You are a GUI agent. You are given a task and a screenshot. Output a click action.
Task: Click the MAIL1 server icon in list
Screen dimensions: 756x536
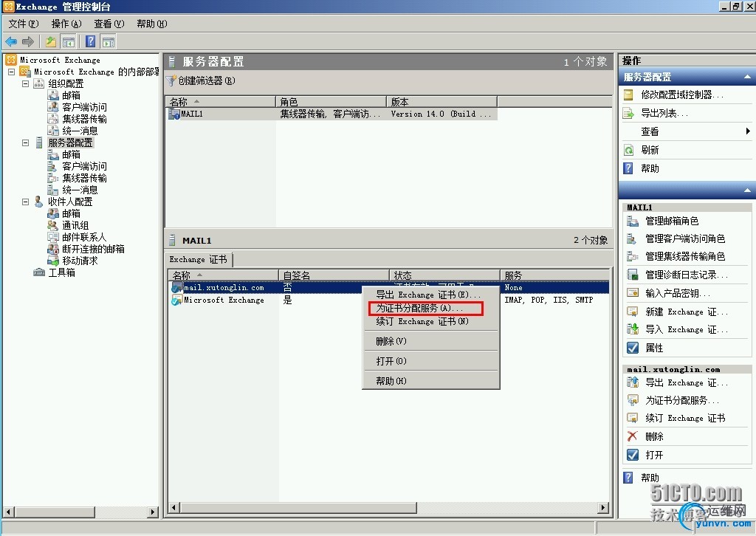point(173,114)
